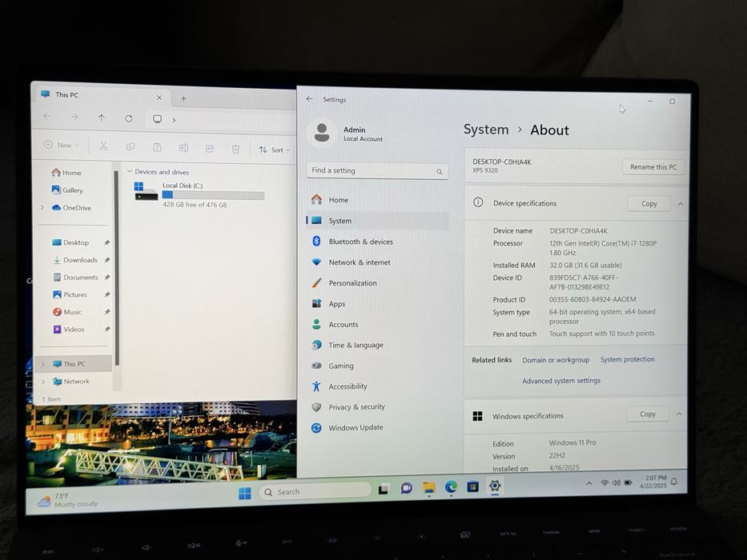The image size is (747, 560).
Task: Expand This PC tree node
Action: click(x=43, y=364)
